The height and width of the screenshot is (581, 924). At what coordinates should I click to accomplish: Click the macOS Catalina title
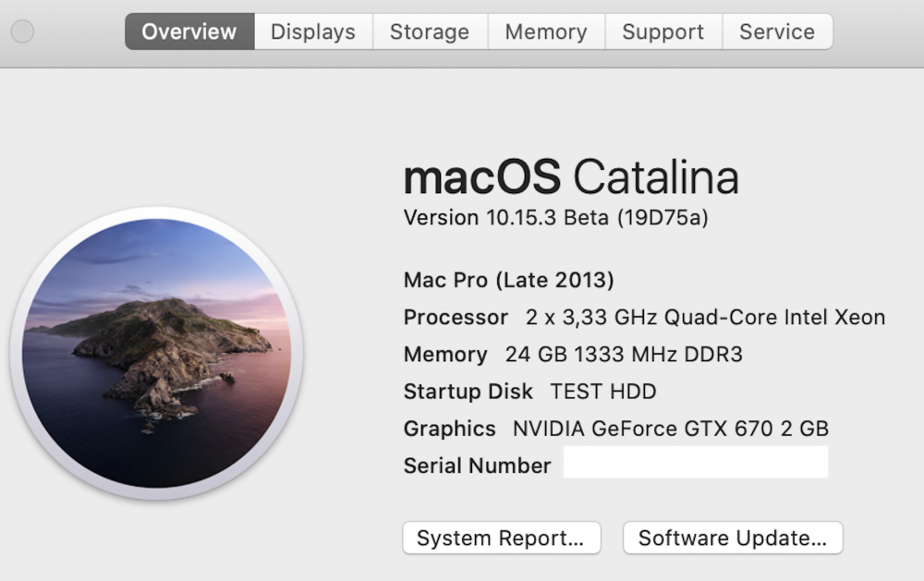(x=571, y=176)
